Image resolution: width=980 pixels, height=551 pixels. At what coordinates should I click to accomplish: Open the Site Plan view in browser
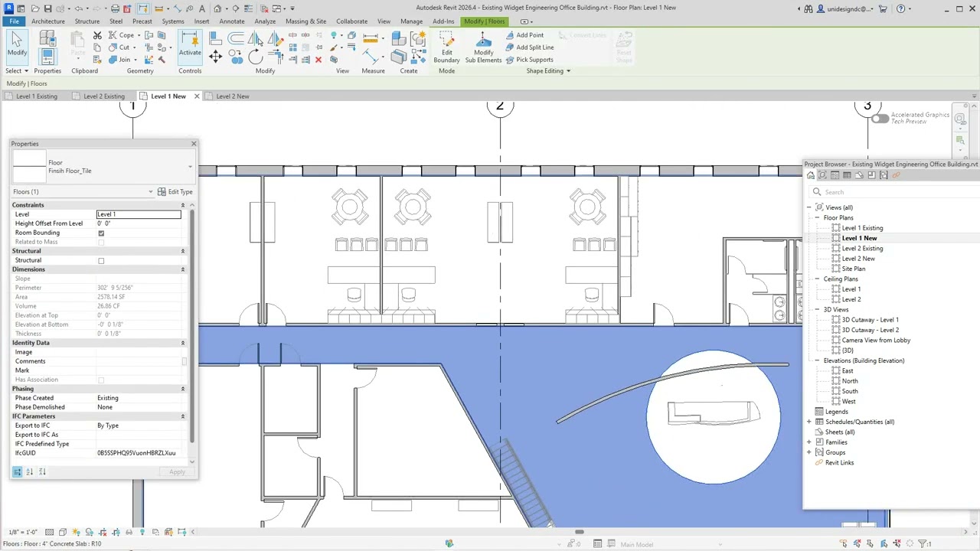point(854,269)
